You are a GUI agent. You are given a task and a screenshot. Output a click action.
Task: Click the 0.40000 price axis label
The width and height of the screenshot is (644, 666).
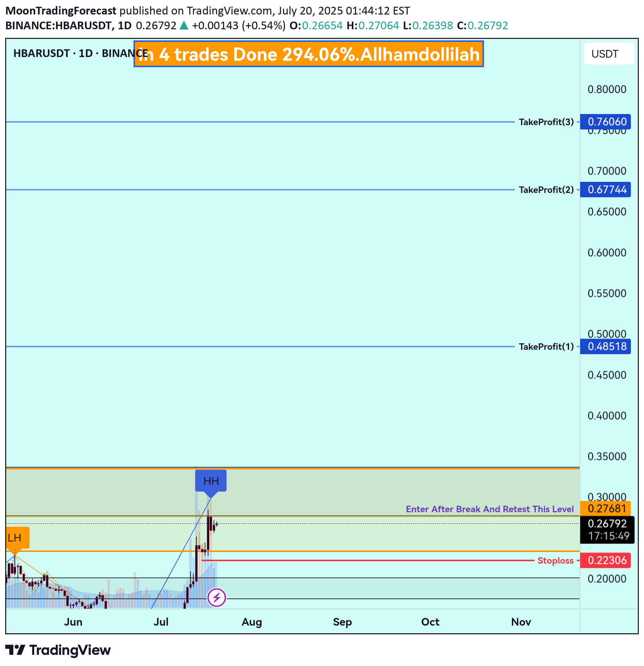[607, 415]
